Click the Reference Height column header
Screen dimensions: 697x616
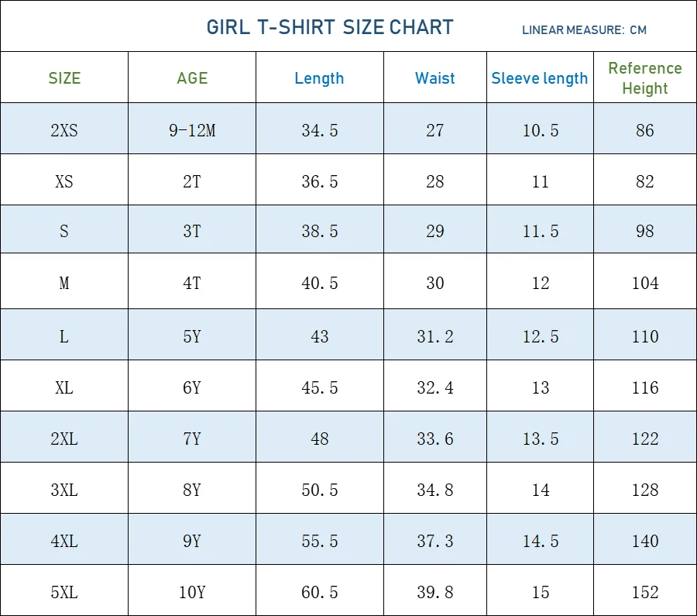[x=645, y=78]
